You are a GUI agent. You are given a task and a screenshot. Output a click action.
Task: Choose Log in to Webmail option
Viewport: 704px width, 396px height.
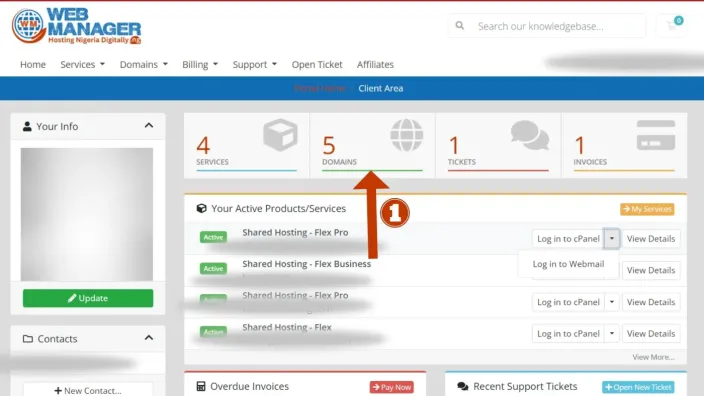click(568, 264)
